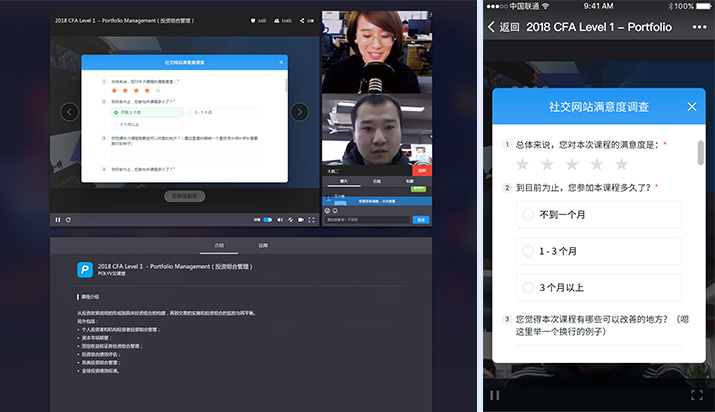Click the refresh icon beside pause button
Viewport: 715px width, 412px height.
click(x=68, y=219)
